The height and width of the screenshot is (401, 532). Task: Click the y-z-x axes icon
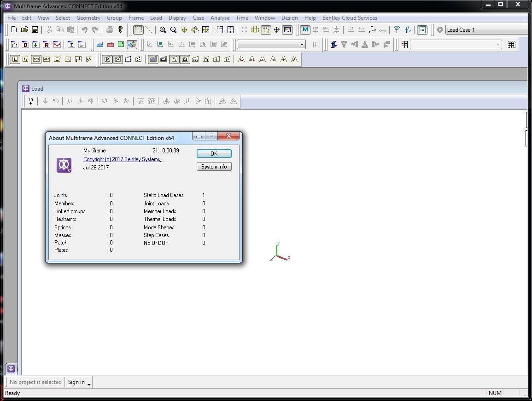[x=372, y=30]
